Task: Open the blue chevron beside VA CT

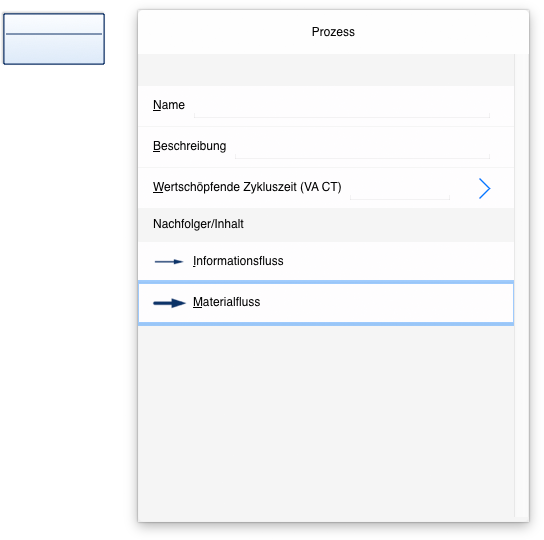Action: coord(484,188)
